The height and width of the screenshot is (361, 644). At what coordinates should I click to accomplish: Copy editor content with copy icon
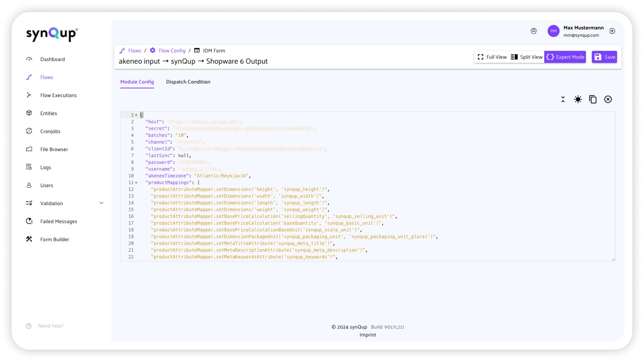(x=593, y=99)
